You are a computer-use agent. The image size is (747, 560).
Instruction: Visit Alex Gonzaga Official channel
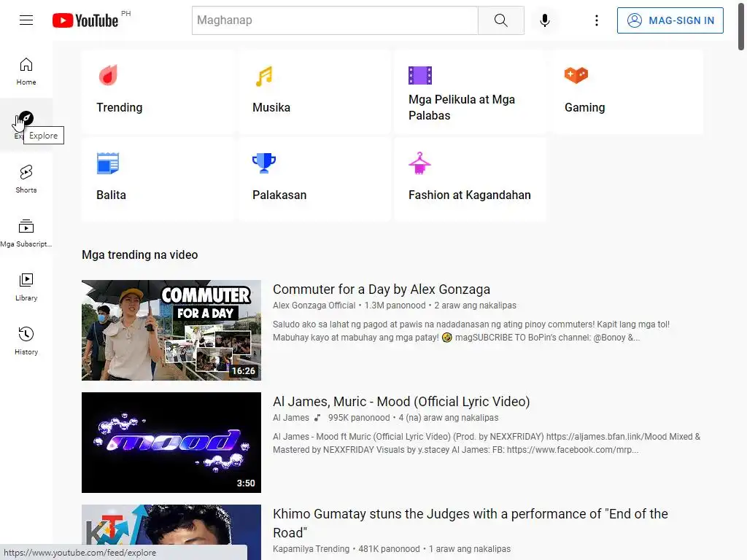point(314,306)
